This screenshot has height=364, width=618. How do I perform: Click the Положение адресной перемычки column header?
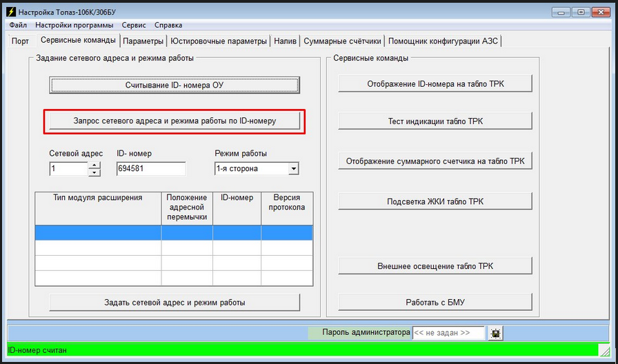click(187, 208)
